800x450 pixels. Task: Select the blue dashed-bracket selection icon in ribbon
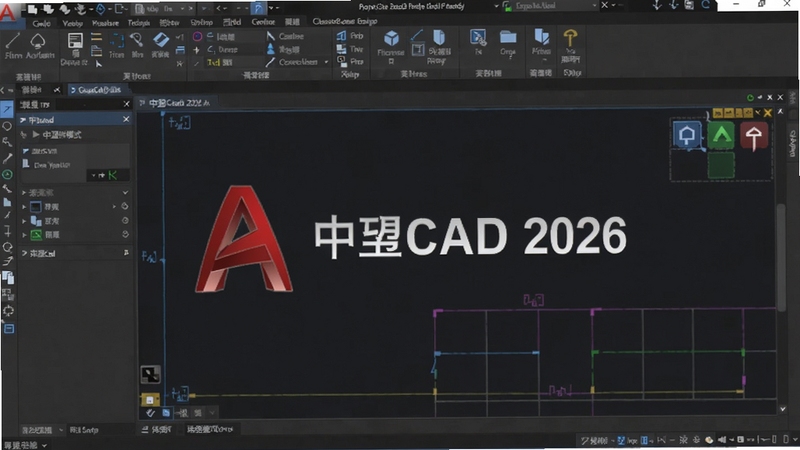coord(117,41)
